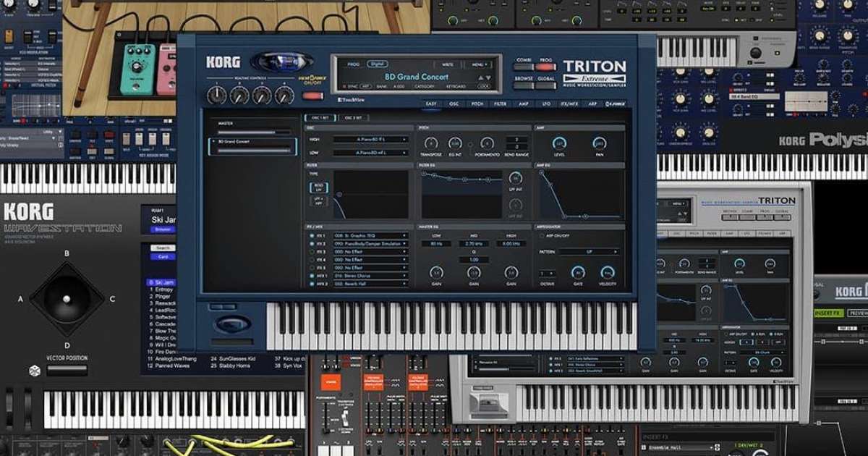
Task: Click the LOCK icon in the display
Action: coord(484,85)
